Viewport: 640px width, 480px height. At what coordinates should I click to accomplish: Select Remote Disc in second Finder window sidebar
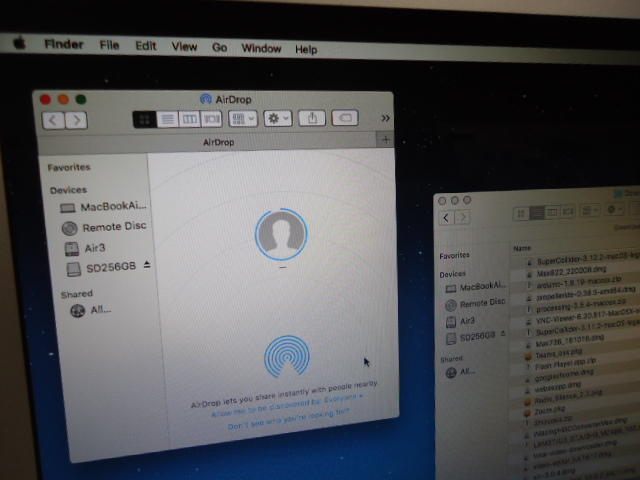point(476,303)
